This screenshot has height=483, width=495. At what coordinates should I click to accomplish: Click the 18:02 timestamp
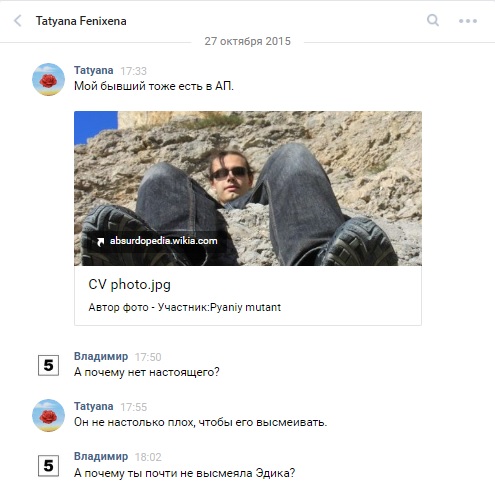click(148, 457)
